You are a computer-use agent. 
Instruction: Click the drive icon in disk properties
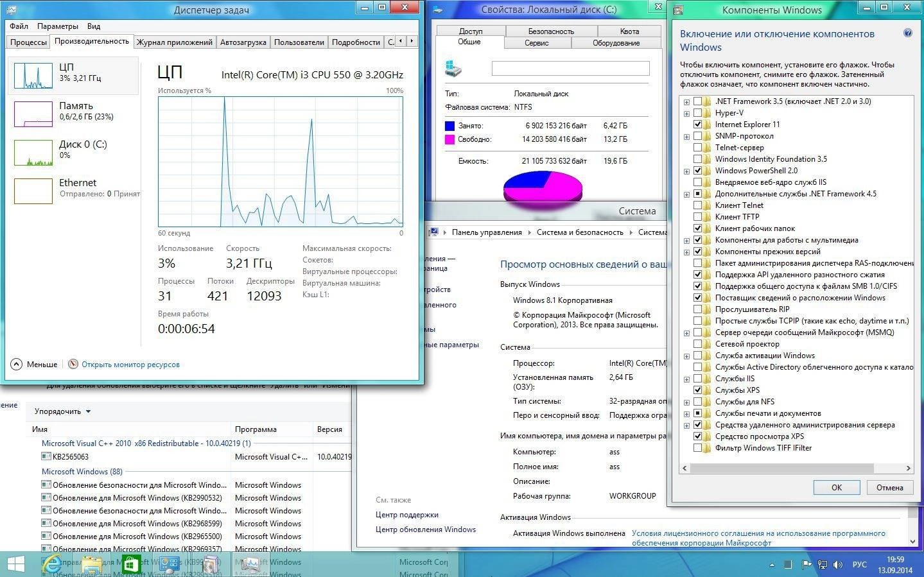click(x=453, y=69)
